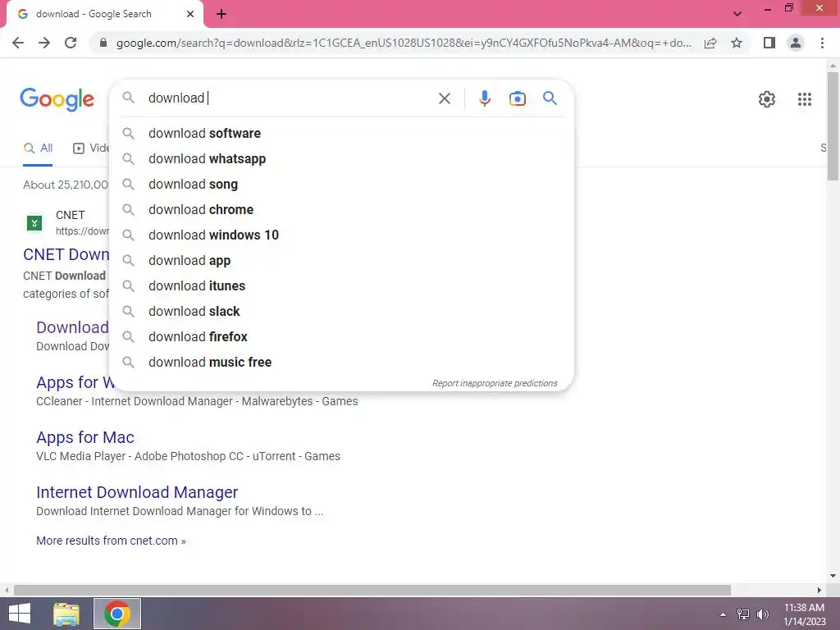Close the download - Google Search tab
The image size is (840, 630).
tap(190, 14)
